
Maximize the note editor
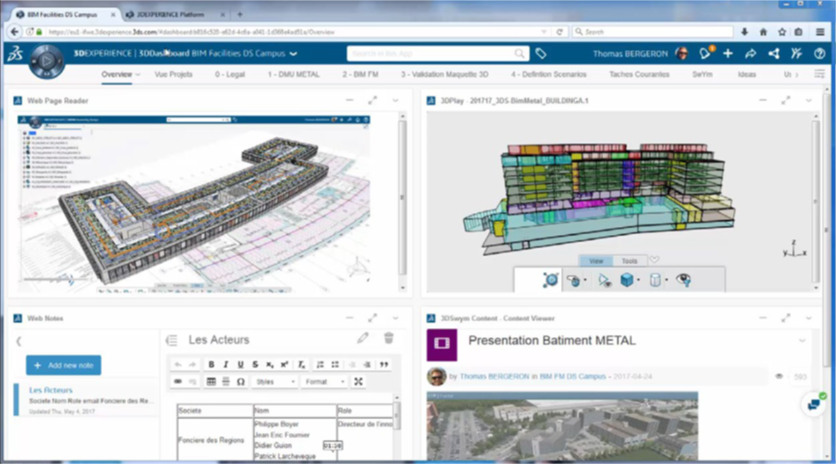(358, 381)
